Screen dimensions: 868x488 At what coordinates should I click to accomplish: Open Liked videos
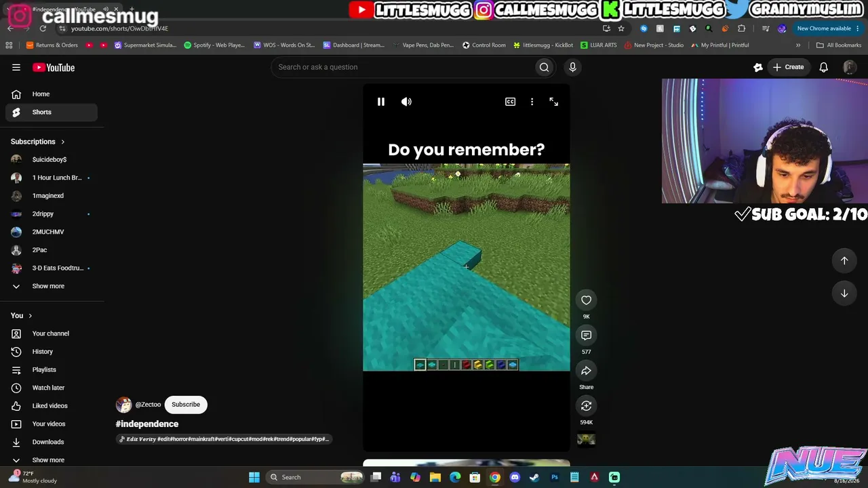52,406
